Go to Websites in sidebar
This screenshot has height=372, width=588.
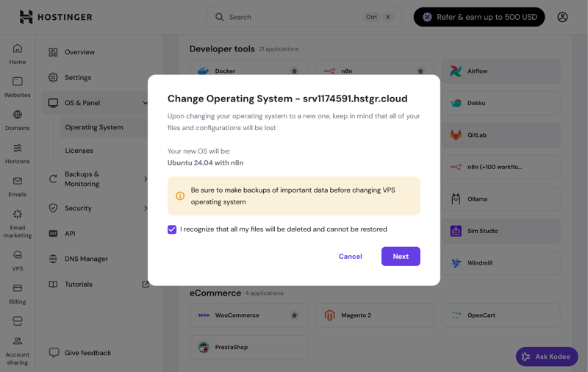click(18, 87)
